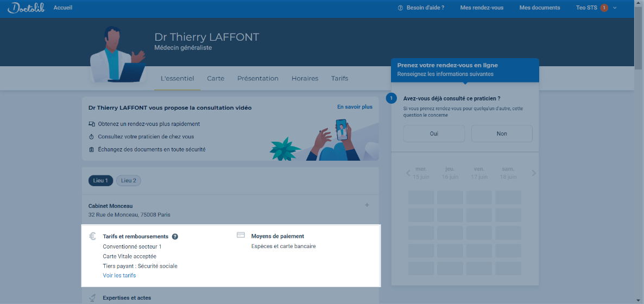The image size is (644, 304).
Task: Click the notification badge next to Teo STS
Action: pos(604,8)
